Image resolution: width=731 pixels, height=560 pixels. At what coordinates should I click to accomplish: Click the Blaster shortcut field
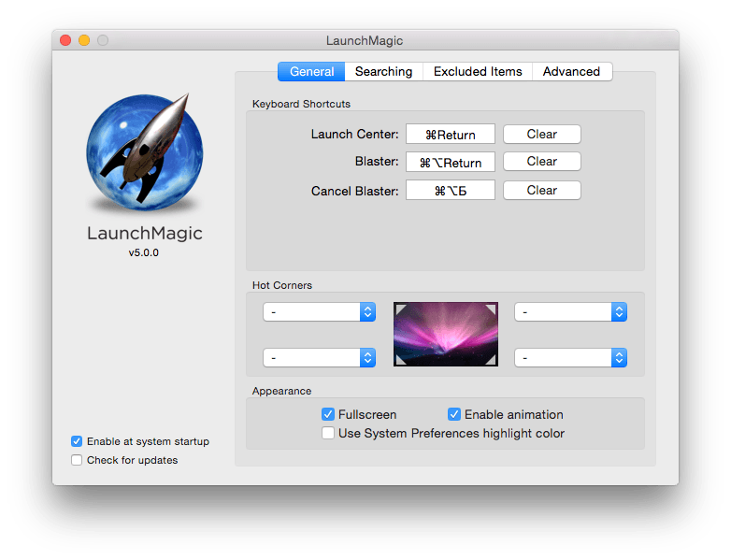pos(451,163)
